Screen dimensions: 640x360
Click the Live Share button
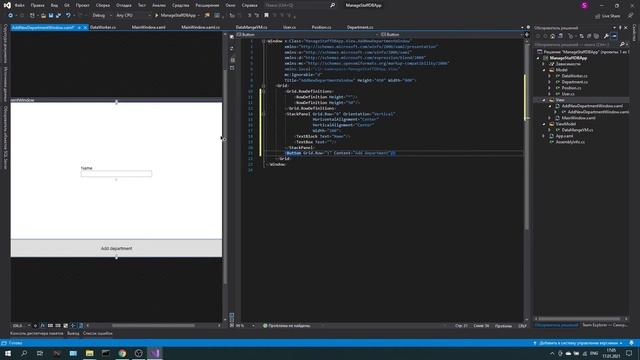608,16
